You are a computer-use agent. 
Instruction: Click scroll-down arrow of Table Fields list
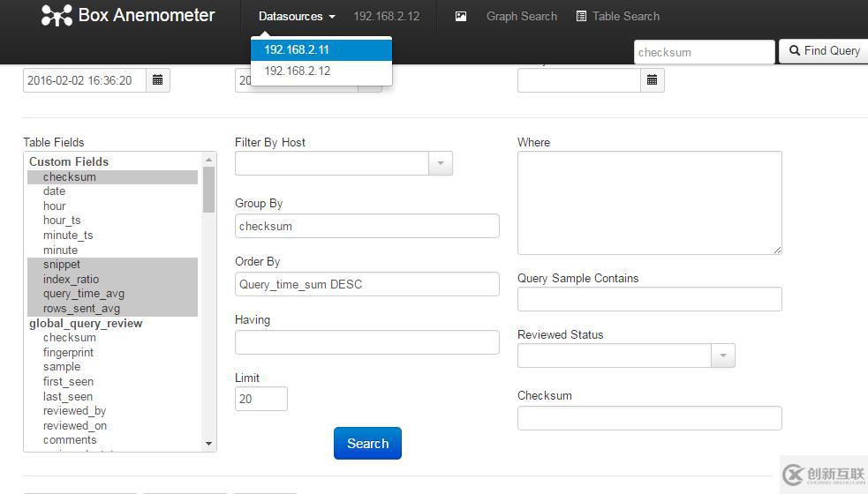(x=208, y=444)
